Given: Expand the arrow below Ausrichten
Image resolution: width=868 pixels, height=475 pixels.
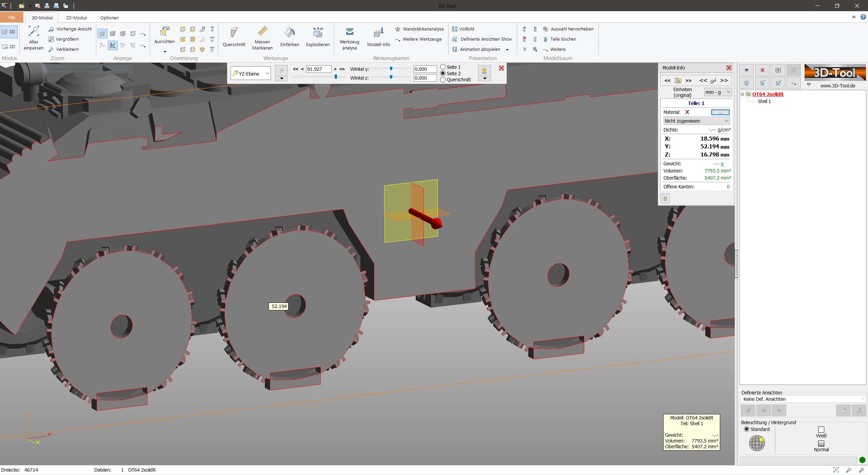Looking at the screenshot, I should click(x=165, y=52).
